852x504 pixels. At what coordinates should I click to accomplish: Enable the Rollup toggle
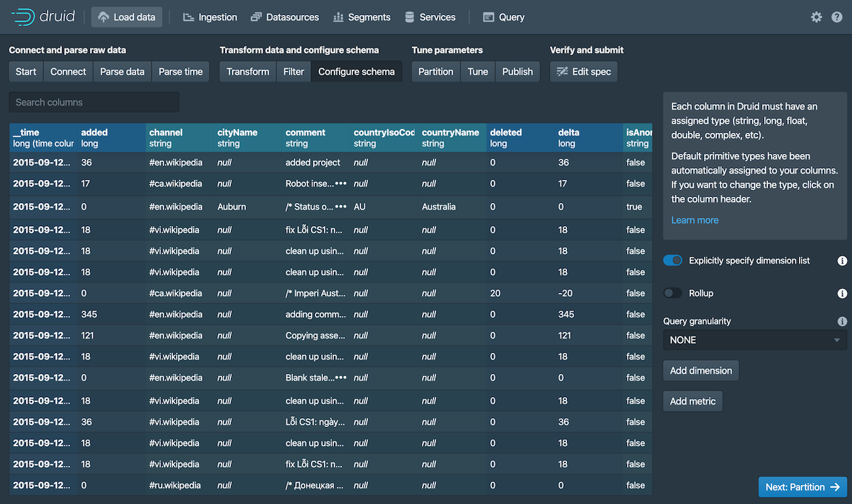pyautogui.click(x=672, y=293)
